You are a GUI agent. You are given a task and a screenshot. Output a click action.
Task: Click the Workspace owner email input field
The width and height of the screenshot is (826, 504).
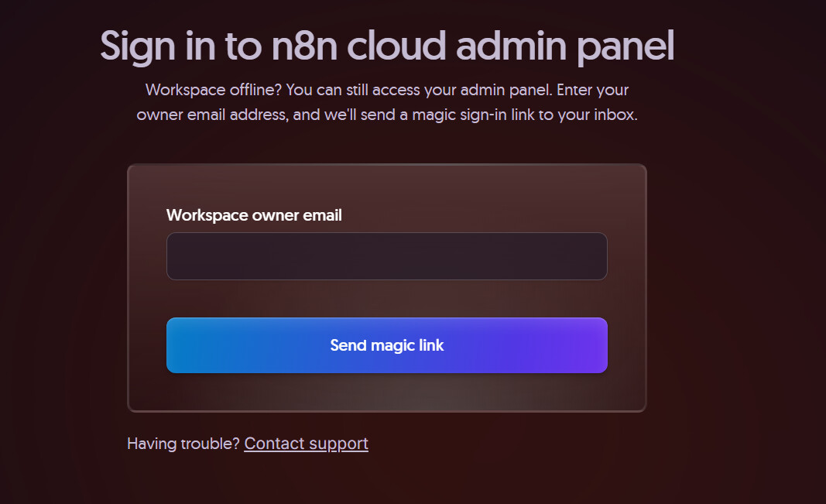coord(386,256)
